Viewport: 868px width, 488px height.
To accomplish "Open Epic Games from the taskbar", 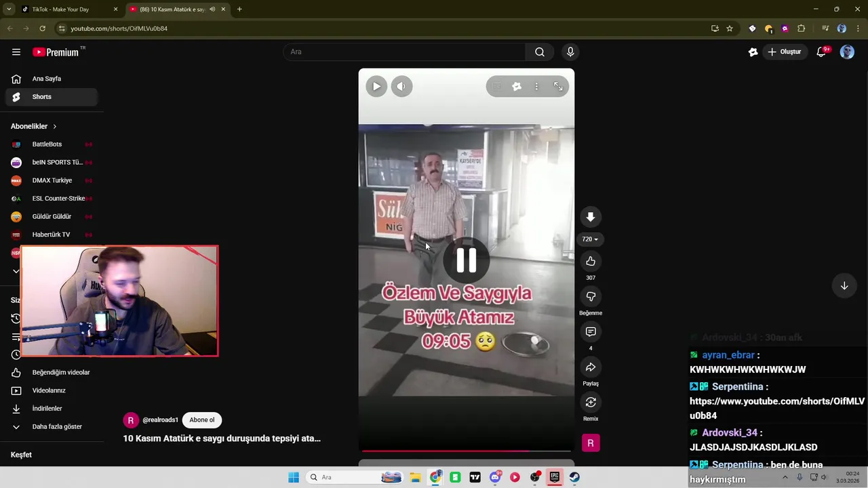I will pyautogui.click(x=555, y=477).
